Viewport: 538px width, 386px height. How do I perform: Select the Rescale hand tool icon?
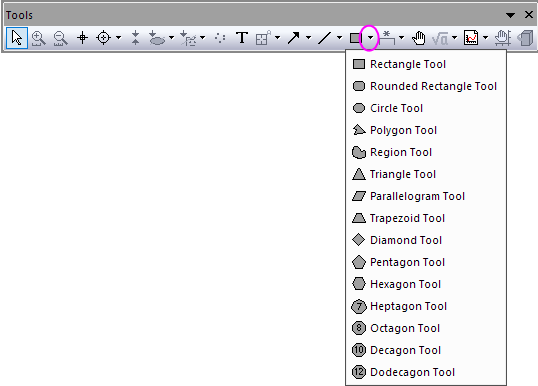503,38
